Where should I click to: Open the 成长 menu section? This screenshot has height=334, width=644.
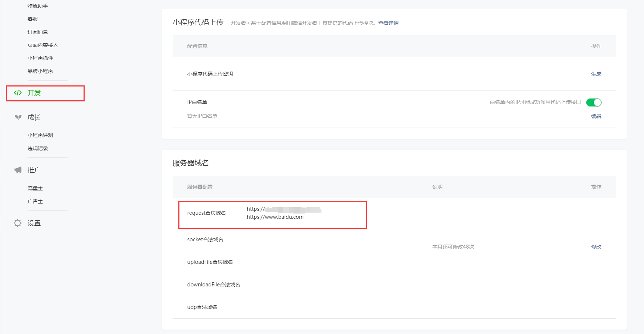pos(34,117)
